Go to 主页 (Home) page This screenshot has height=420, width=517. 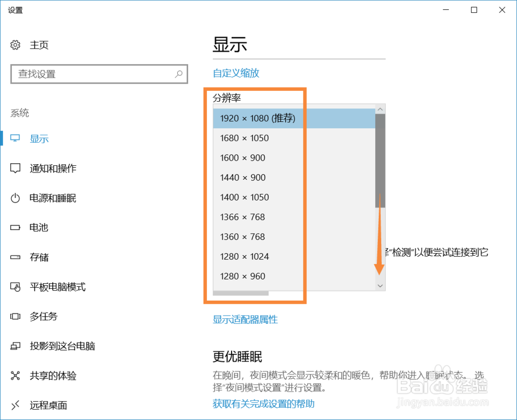(x=38, y=44)
